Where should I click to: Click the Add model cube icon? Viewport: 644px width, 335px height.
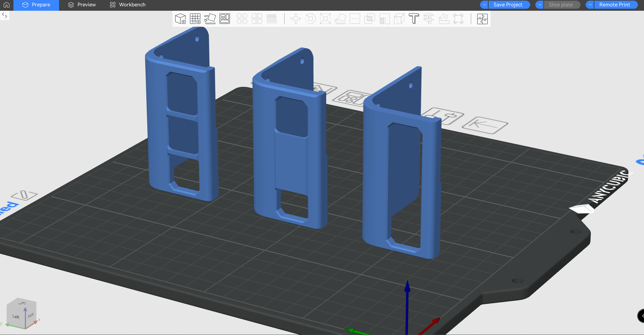point(181,19)
